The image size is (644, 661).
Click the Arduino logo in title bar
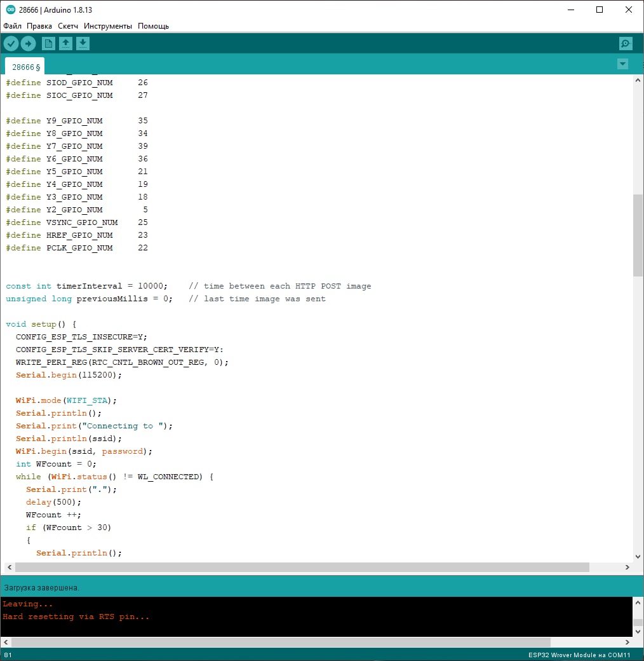[10, 10]
